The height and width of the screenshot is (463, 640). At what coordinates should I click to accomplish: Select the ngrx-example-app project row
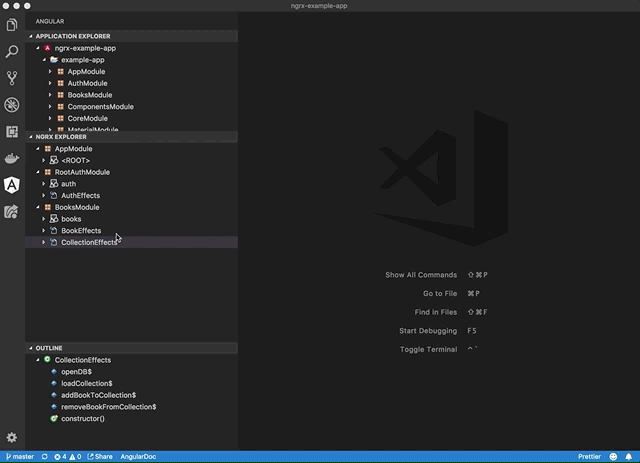pos(131,48)
